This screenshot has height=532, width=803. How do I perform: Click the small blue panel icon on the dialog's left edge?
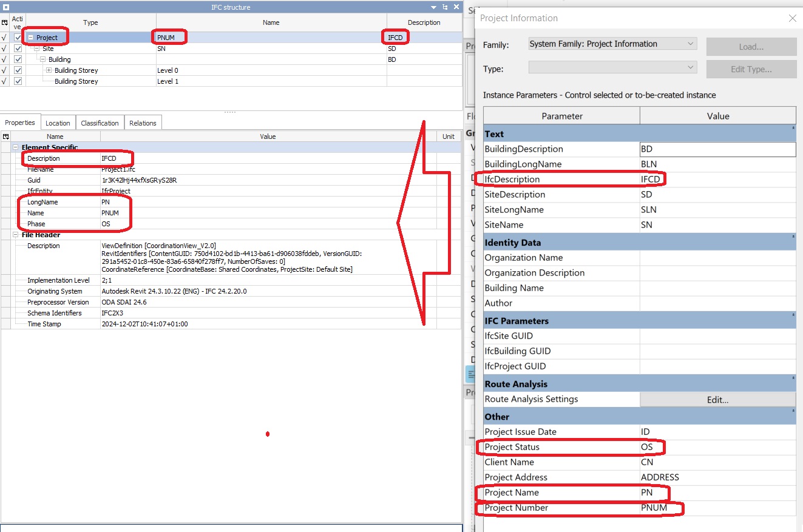(470, 374)
